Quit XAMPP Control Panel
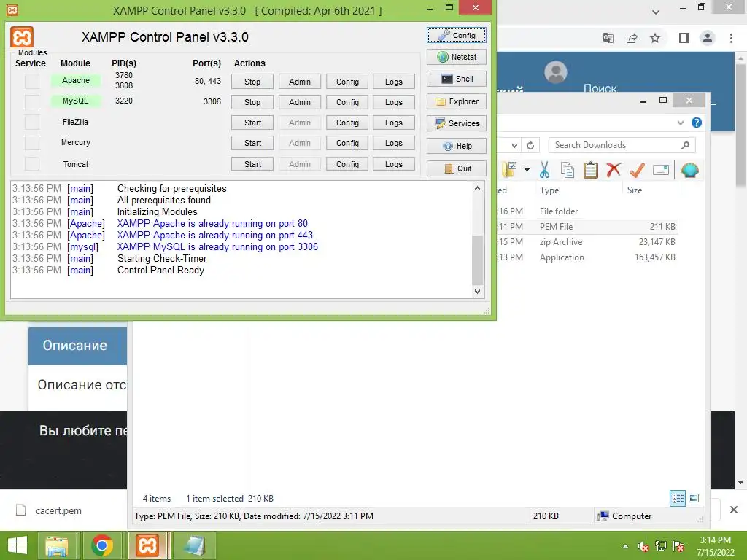The width and height of the screenshot is (747, 560). click(457, 168)
